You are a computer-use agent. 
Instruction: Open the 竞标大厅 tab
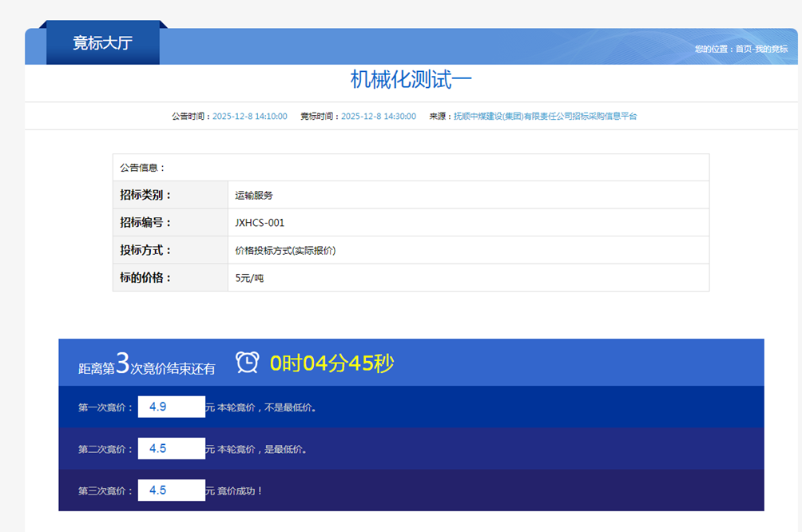click(x=103, y=43)
